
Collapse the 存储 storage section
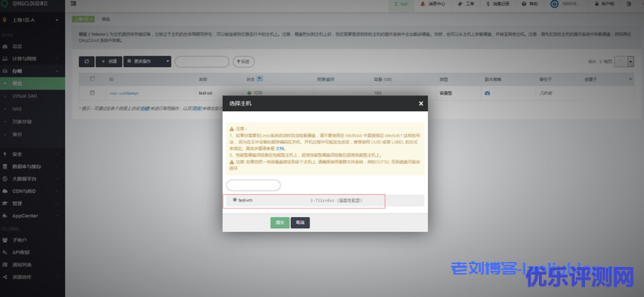click(x=33, y=71)
